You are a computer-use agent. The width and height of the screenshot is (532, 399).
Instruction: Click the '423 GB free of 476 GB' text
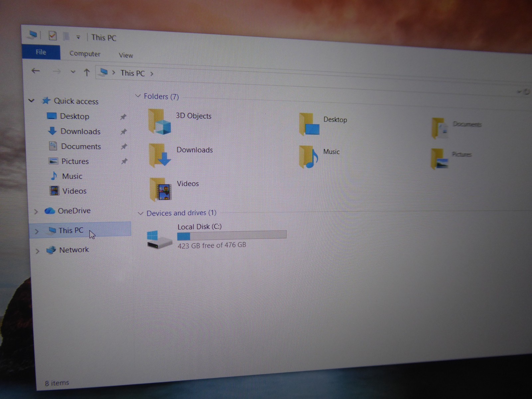pos(212,245)
